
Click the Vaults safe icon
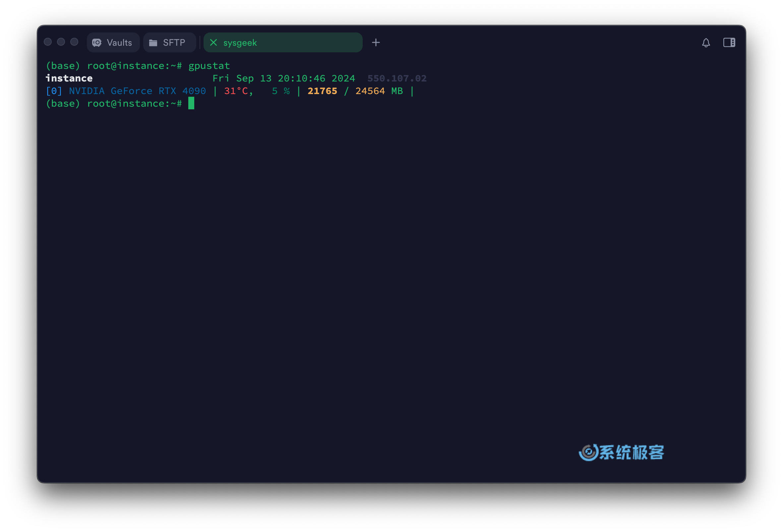pos(97,42)
